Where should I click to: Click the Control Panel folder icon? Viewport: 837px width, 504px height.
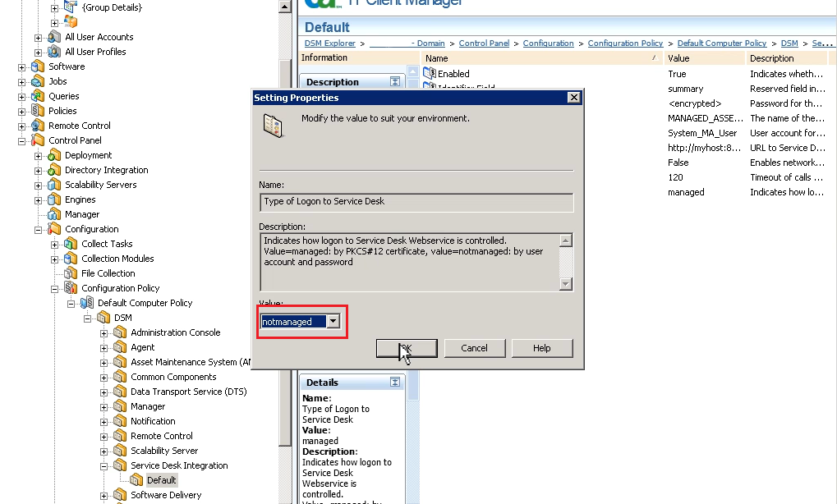click(38, 140)
